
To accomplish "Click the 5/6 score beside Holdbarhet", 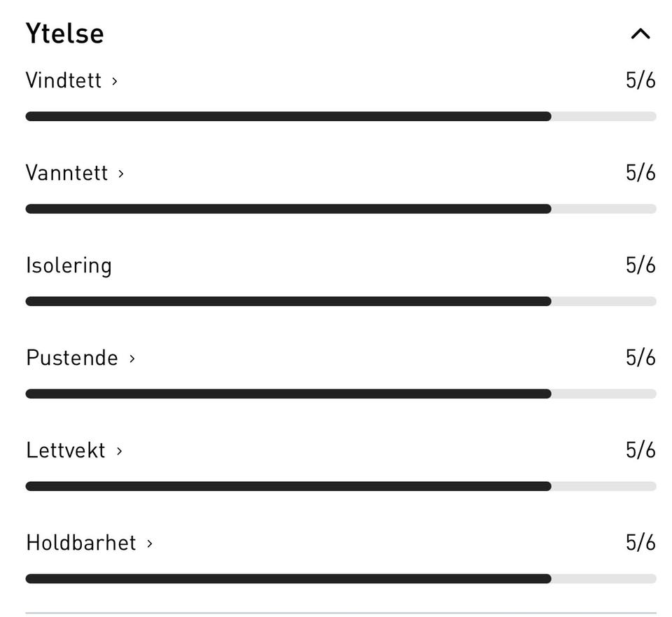I will pyautogui.click(x=640, y=543).
